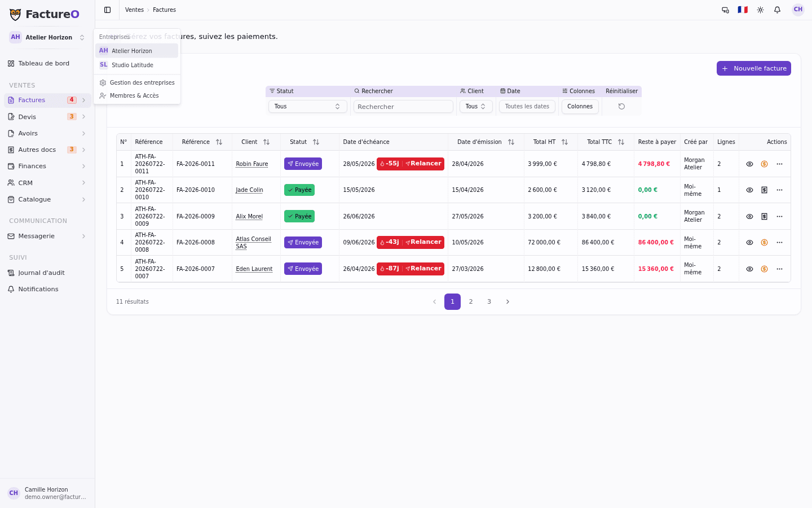Switch to Studio Latitude company

click(136, 65)
